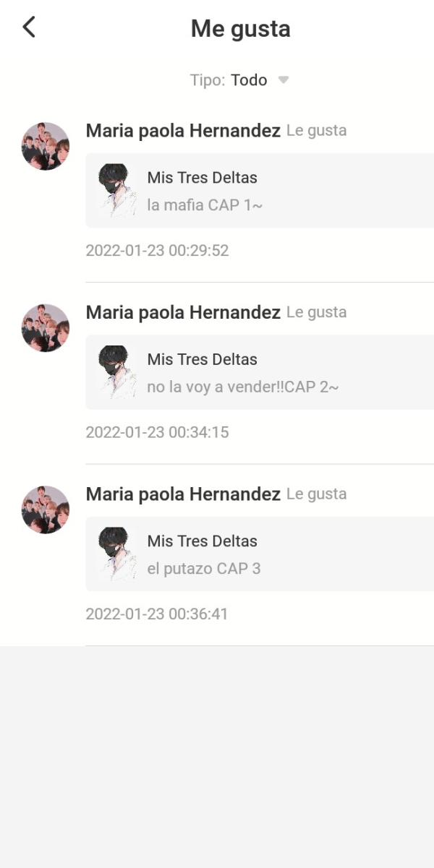Image resolution: width=434 pixels, height=868 pixels.
Task: Select the Todo filter value
Action: point(249,80)
